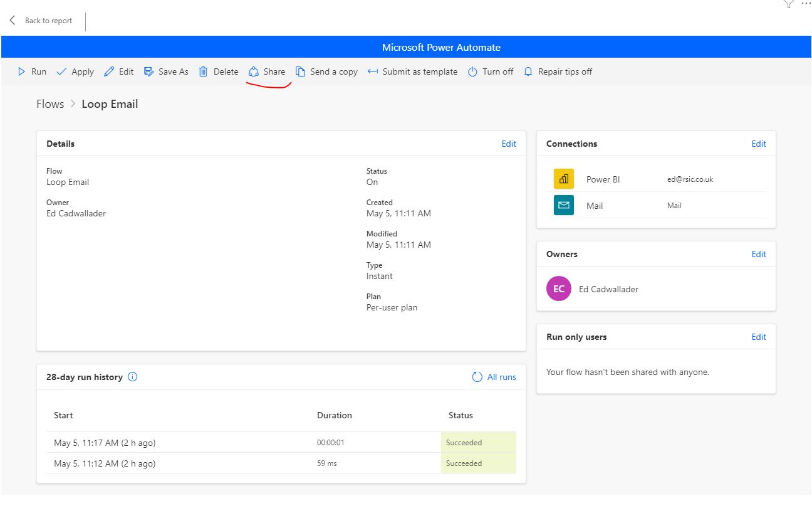Click the Send a copy icon
Screen dimensions: 812x518
pyautogui.click(x=300, y=71)
